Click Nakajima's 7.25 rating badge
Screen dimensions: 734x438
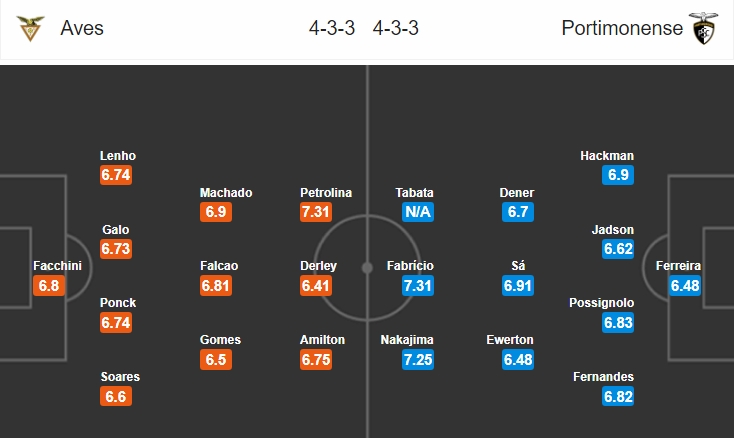417,360
